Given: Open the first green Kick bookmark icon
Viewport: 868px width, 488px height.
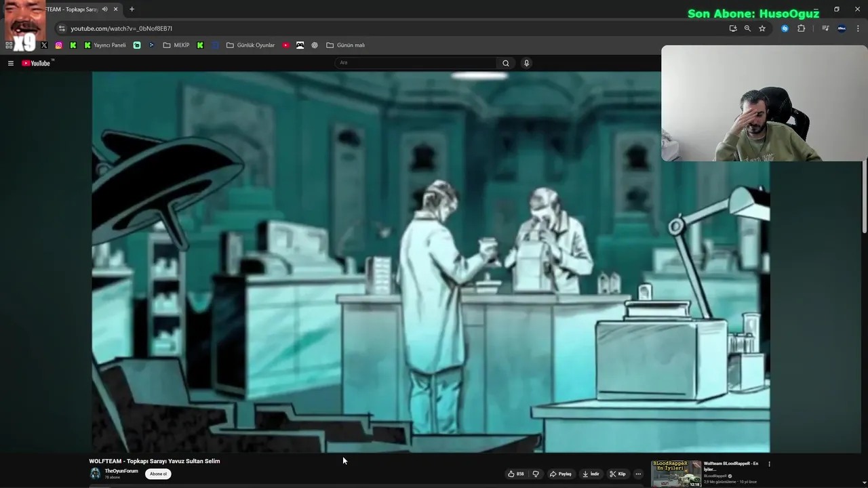Looking at the screenshot, I should (73, 45).
